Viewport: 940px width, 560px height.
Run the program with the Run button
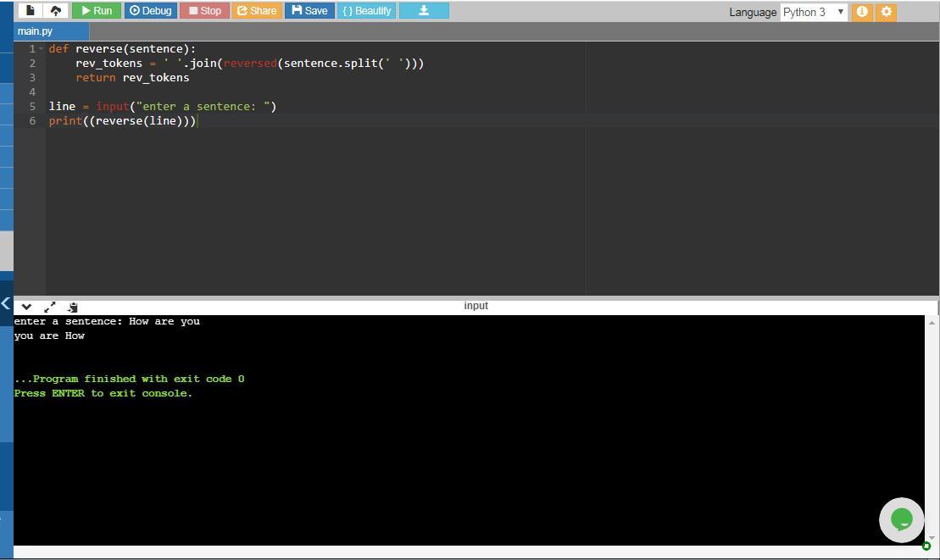[96, 11]
